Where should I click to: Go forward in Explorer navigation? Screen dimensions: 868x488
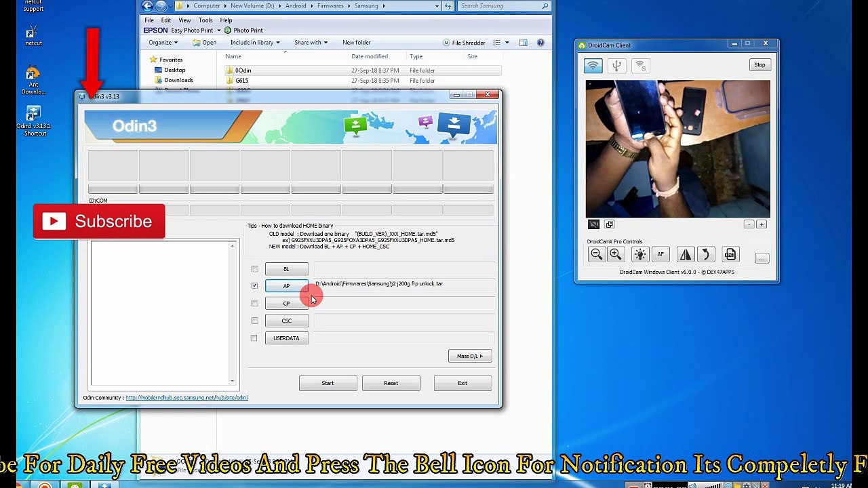click(161, 6)
